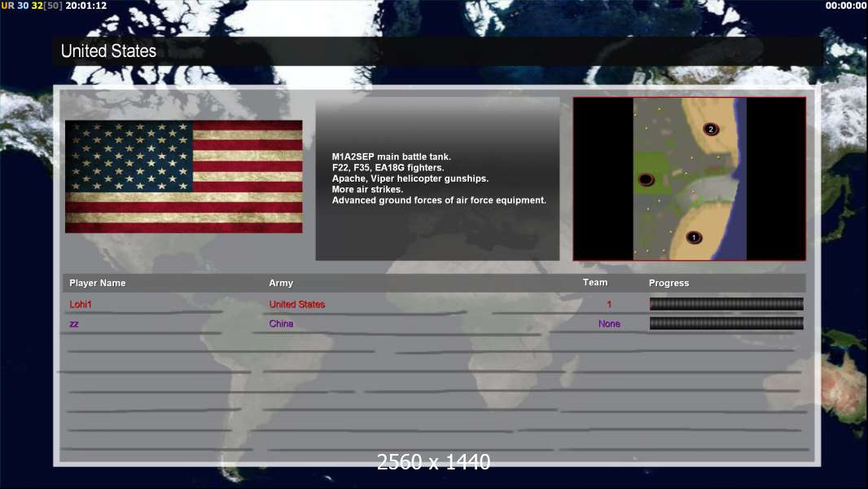Click the United States title text
Image resolution: width=868 pixels, height=489 pixels.
click(108, 51)
